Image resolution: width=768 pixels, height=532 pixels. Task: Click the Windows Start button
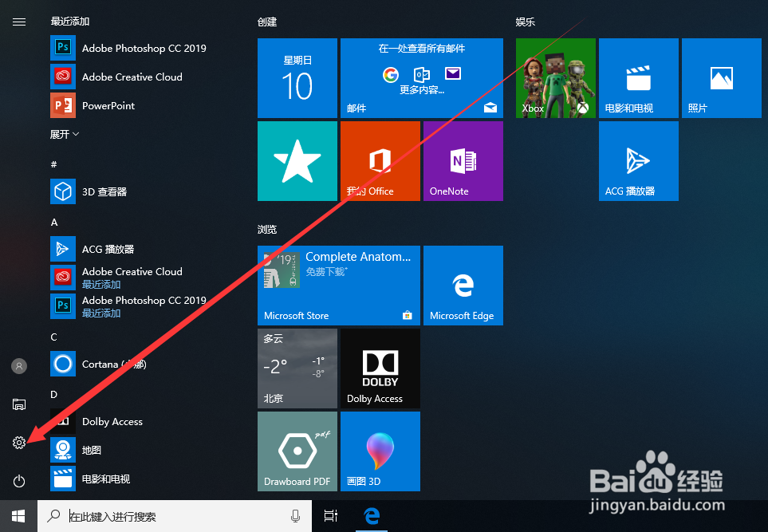(x=18, y=516)
